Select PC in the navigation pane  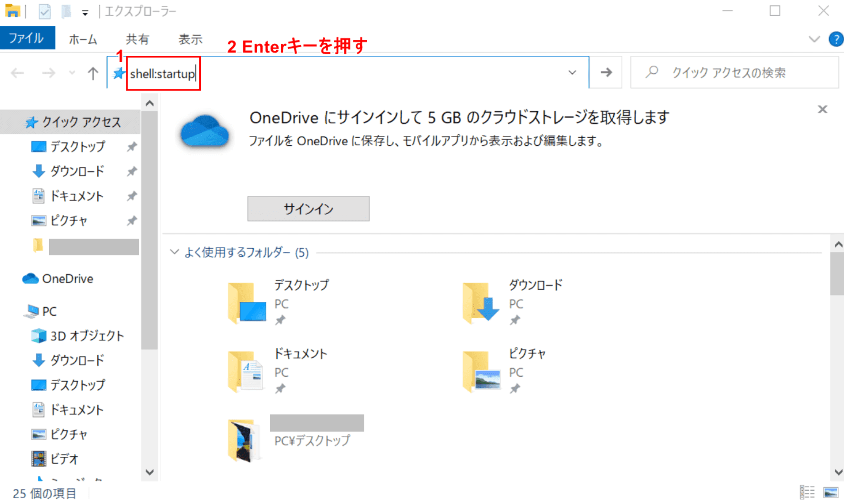[x=40, y=312]
